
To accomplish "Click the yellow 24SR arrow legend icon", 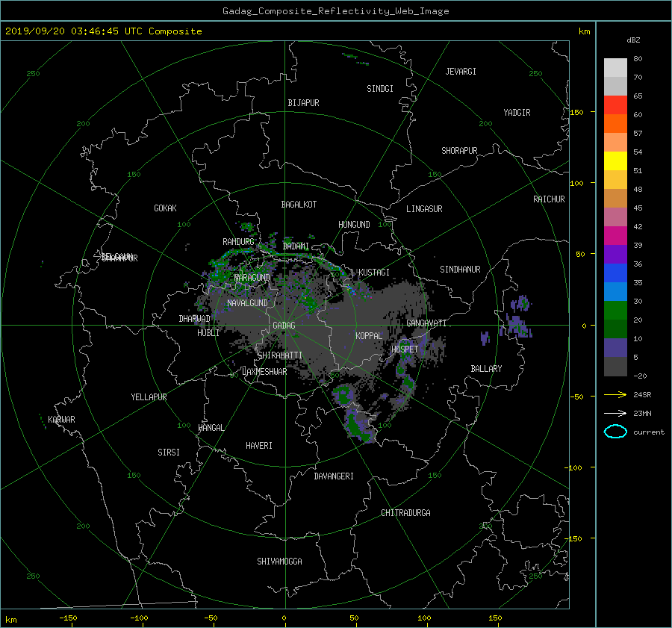I will click(x=615, y=394).
